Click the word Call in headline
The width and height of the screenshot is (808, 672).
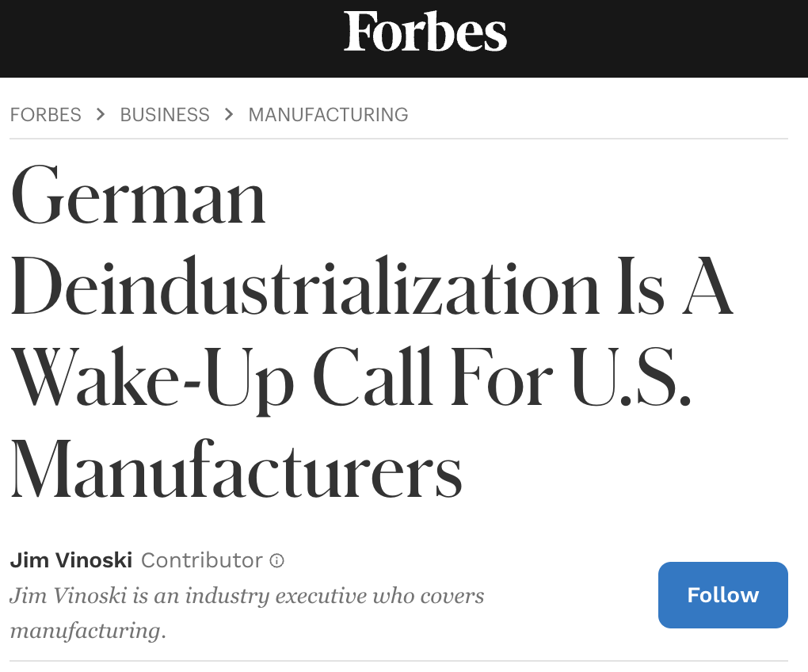click(392, 379)
